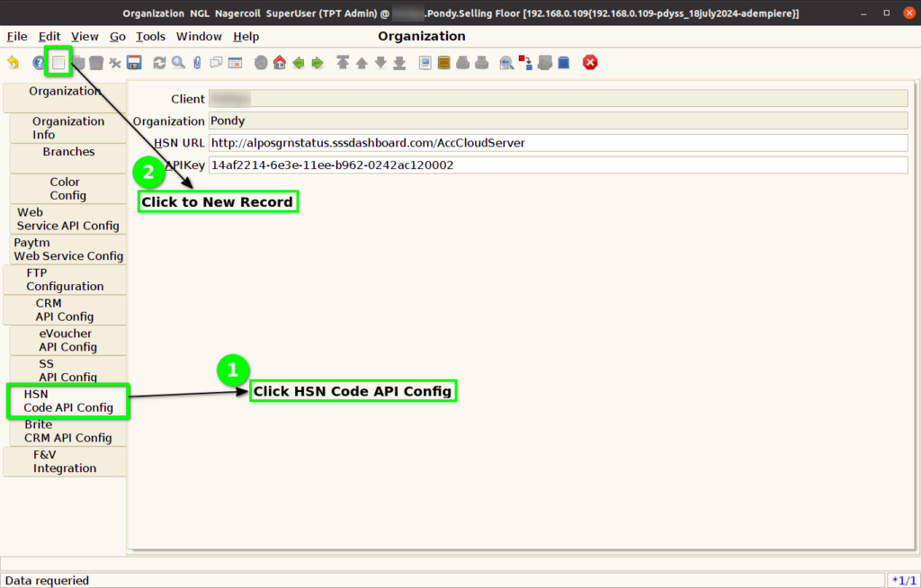Open the Brite CRM API Config tab
The height and width of the screenshot is (588, 921).
68,432
